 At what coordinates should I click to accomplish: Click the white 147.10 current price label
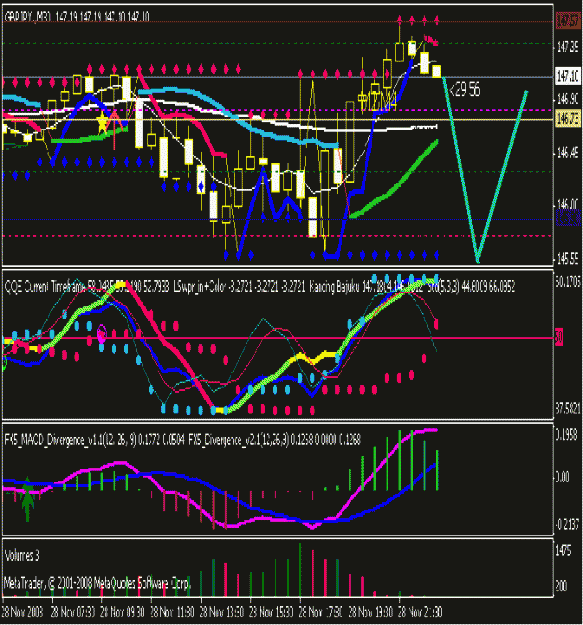(568, 76)
